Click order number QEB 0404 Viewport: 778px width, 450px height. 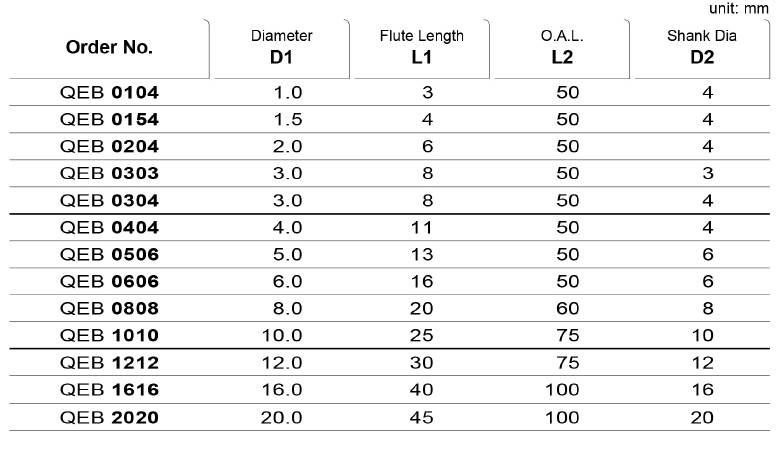click(109, 227)
